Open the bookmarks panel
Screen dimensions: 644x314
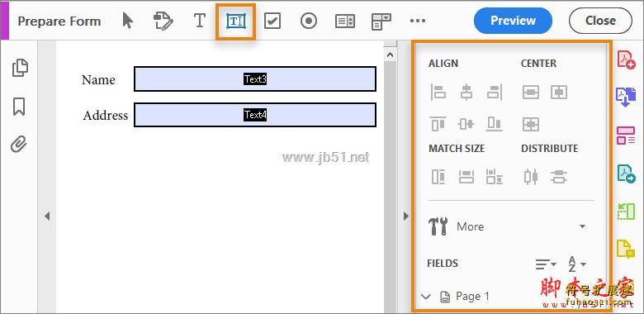click(19, 107)
